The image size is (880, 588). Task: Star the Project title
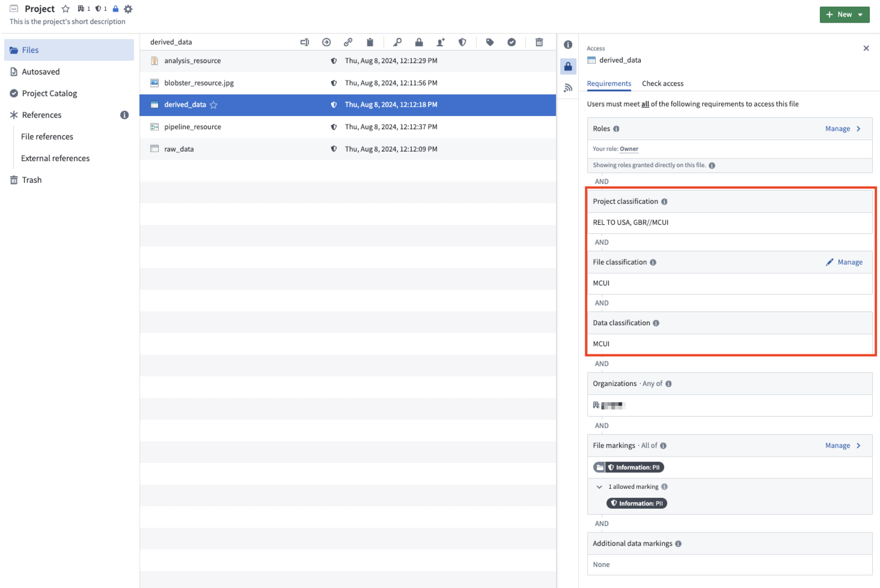66,9
